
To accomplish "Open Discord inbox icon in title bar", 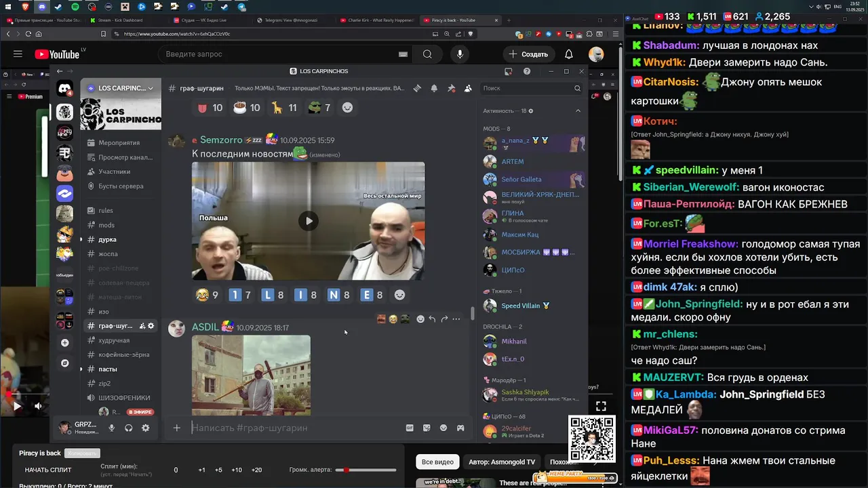I will [508, 71].
